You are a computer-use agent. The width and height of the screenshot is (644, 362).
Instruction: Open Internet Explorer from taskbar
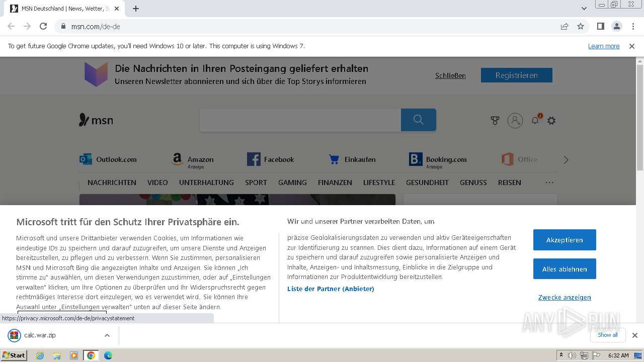click(40, 355)
